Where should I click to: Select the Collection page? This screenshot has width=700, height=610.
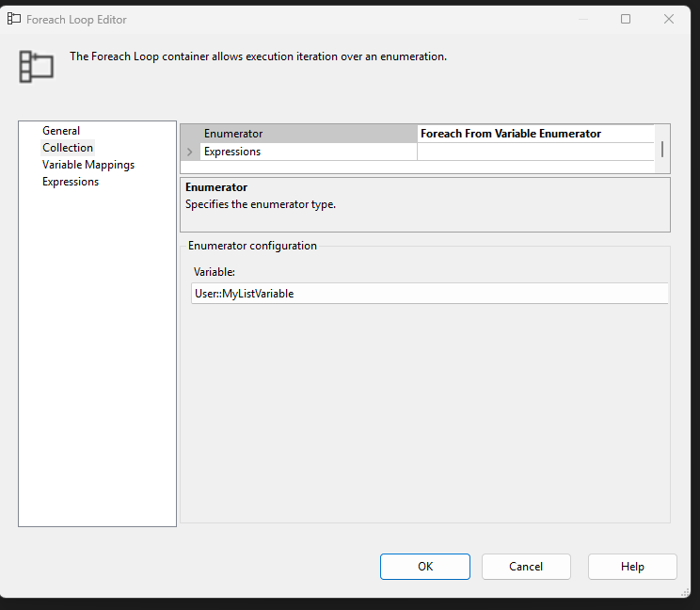tap(68, 148)
